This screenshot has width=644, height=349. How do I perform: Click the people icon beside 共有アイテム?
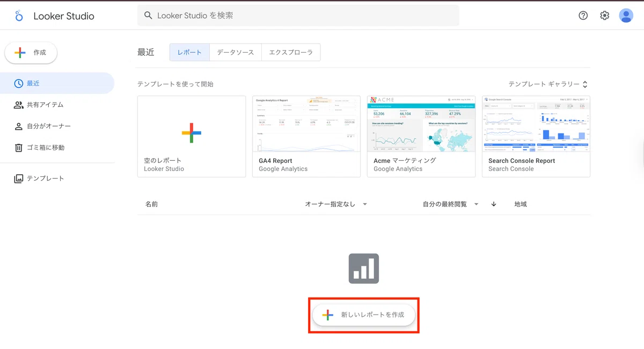click(18, 105)
